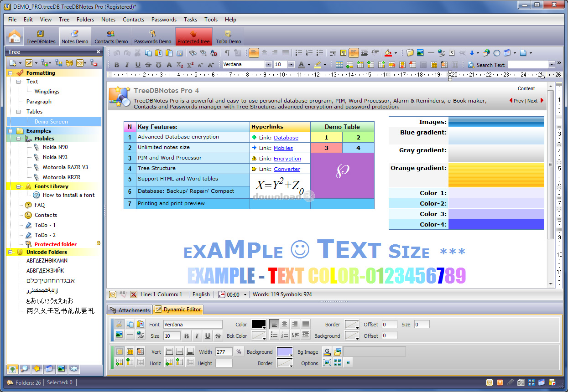The image size is (568, 392).
Task: Click the Insert Table icon in the toolbar
Action: (339, 65)
